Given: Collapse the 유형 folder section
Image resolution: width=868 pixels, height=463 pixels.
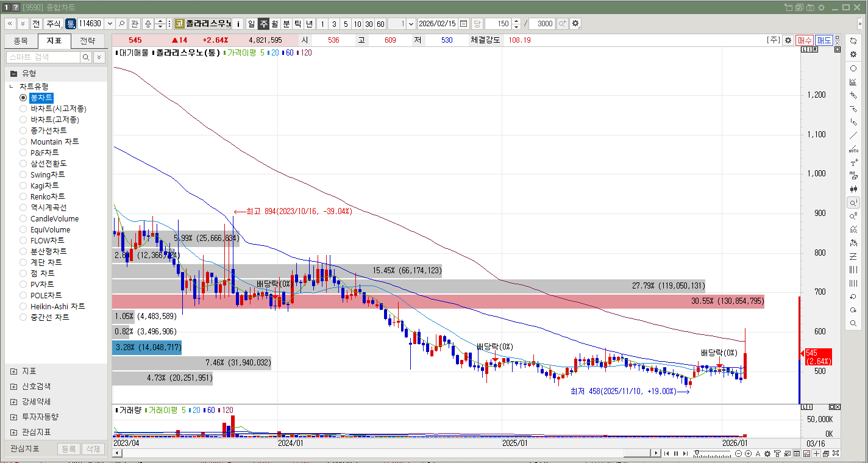Looking at the screenshot, I should pyautogui.click(x=13, y=73).
